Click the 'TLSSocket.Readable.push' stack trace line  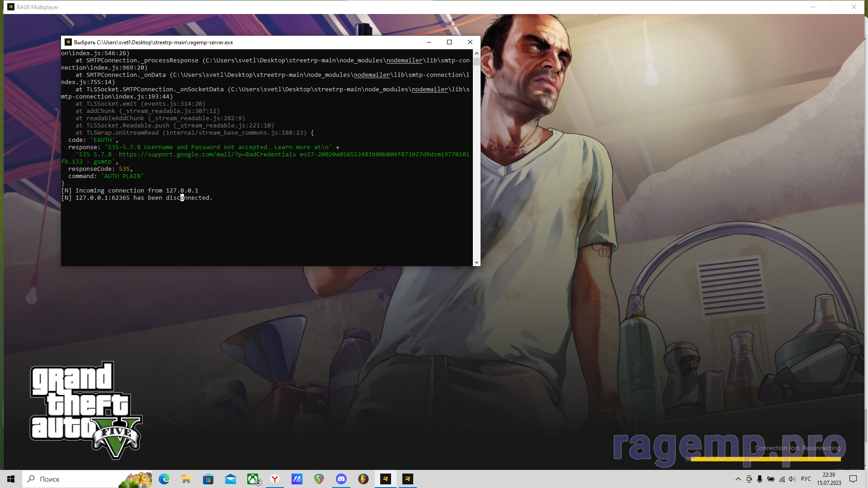click(x=175, y=126)
